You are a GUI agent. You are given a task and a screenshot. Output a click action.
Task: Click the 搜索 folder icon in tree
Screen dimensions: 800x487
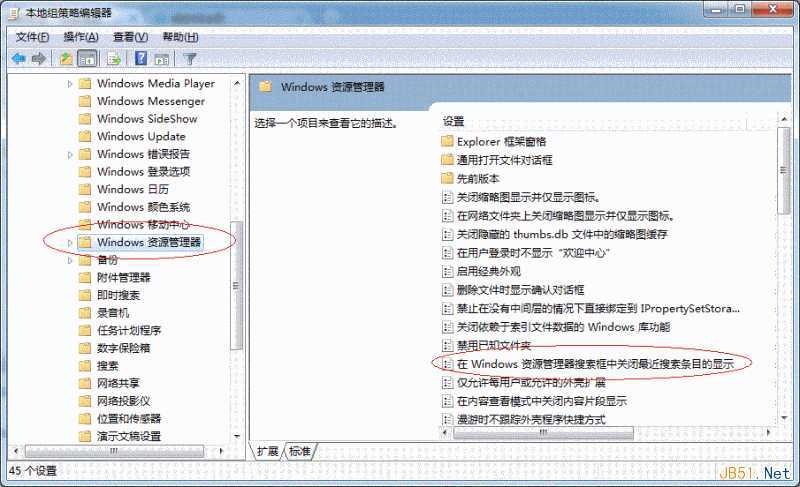pos(85,366)
